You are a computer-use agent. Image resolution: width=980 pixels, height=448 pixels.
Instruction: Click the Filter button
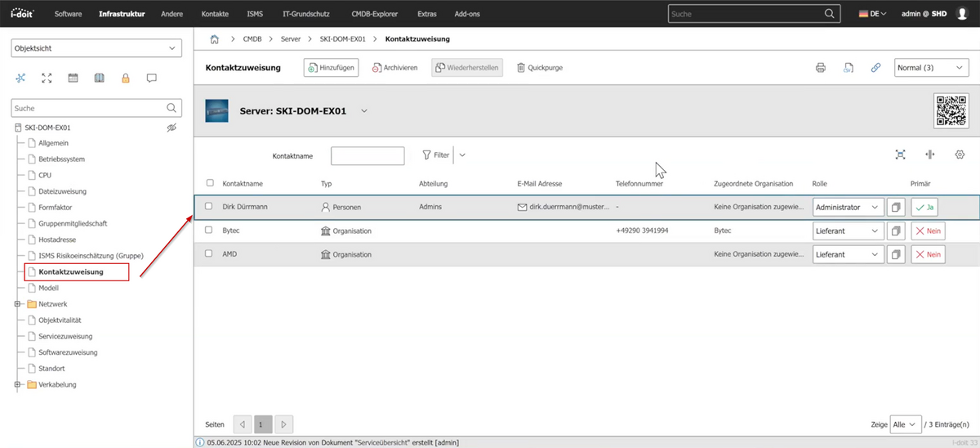(436, 155)
